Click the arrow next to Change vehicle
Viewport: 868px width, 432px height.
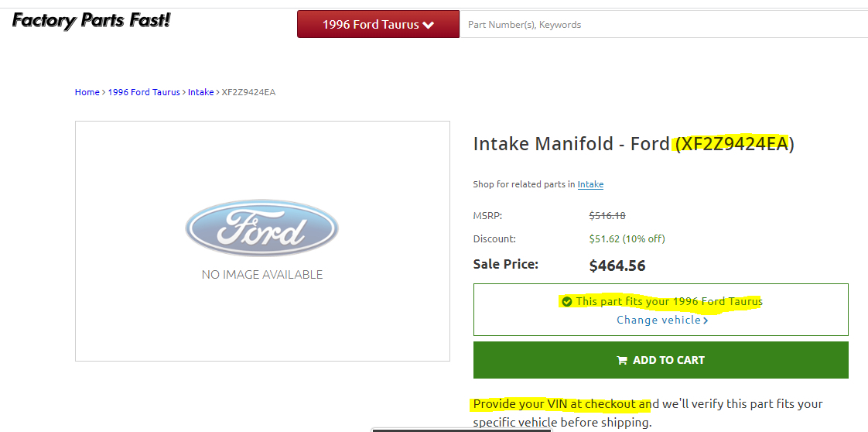click(706, 321)
